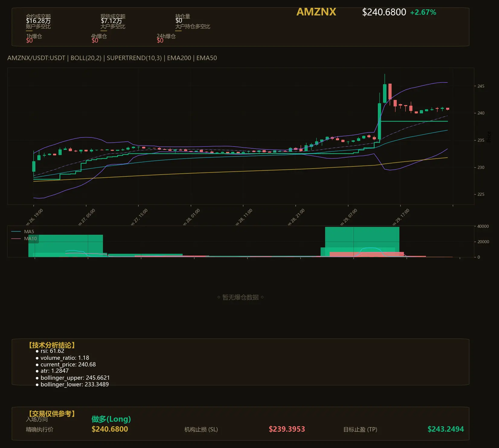The height and width of the screenshot is (448, 499).
Task: Click the 机构止损 (SL) label
Action: coord(201,429)
